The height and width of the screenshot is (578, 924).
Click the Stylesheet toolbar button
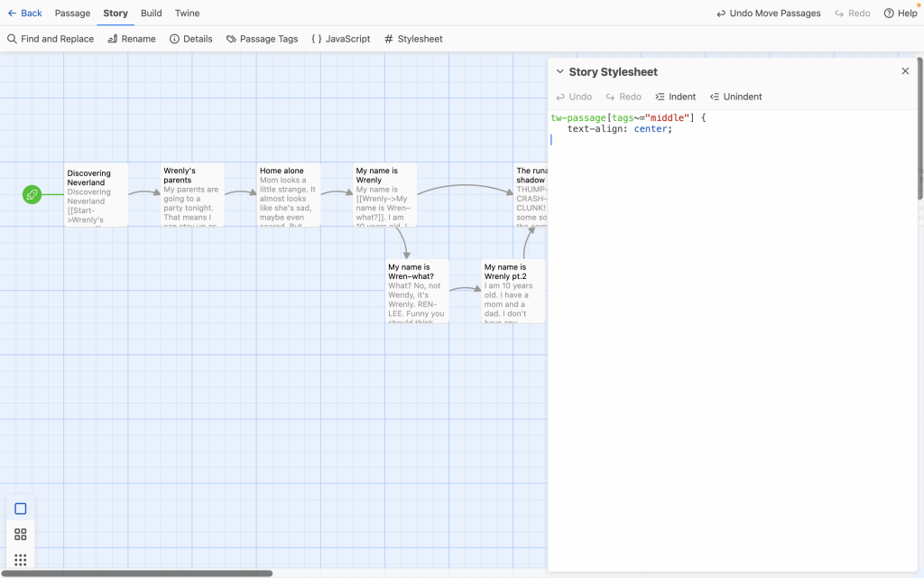point(413,39)
